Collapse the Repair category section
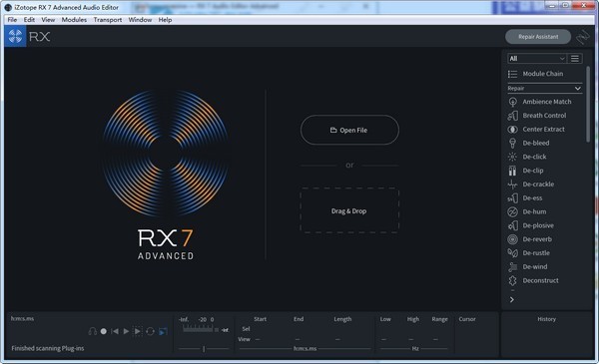This screenshot has height=364, width=599. (x=544, y=88)
